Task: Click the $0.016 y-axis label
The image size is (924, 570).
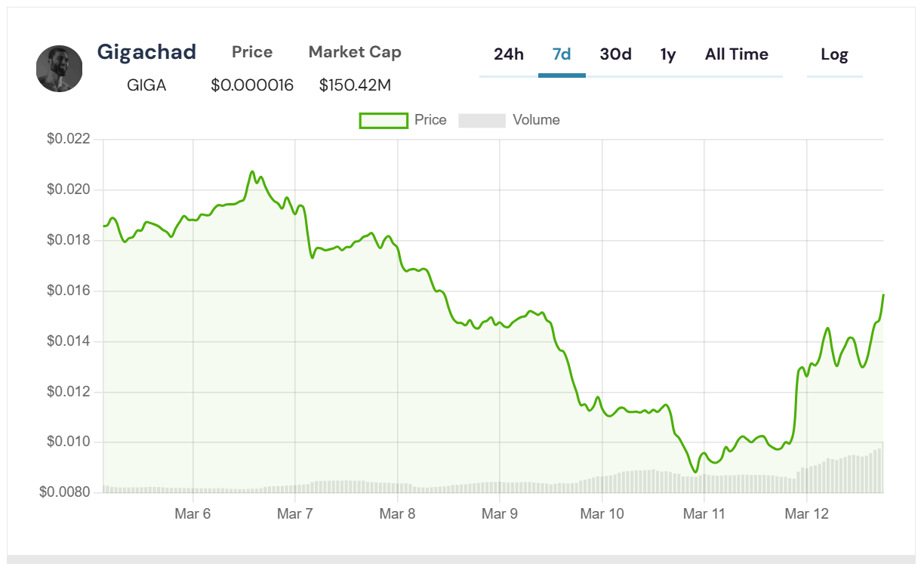Action: (x=69, y=291)
